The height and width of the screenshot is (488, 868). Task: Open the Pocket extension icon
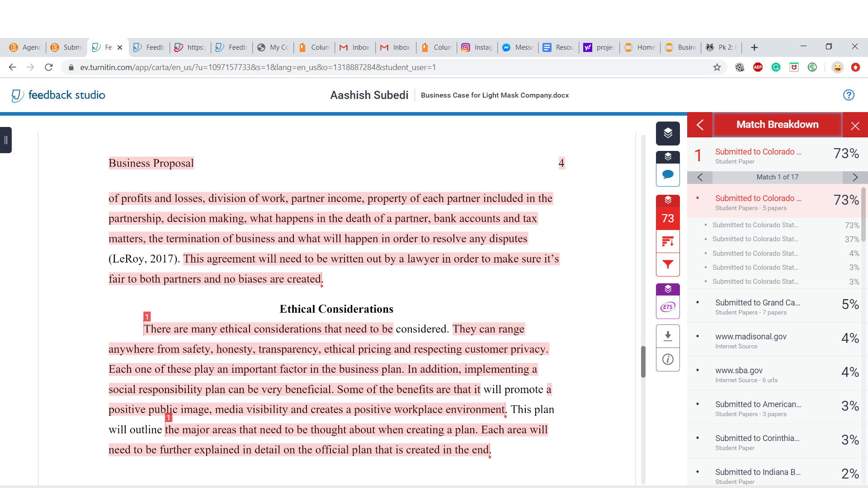point(794,67)
